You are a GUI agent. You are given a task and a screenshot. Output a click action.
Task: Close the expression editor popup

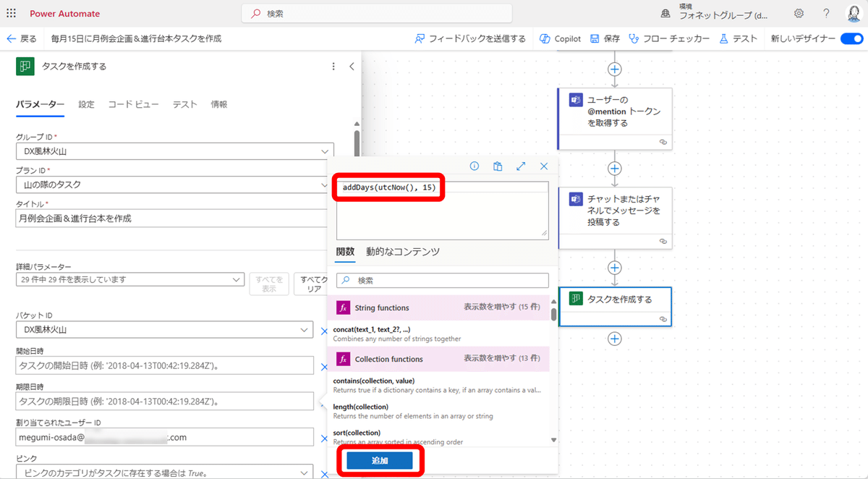click(544, 166)
